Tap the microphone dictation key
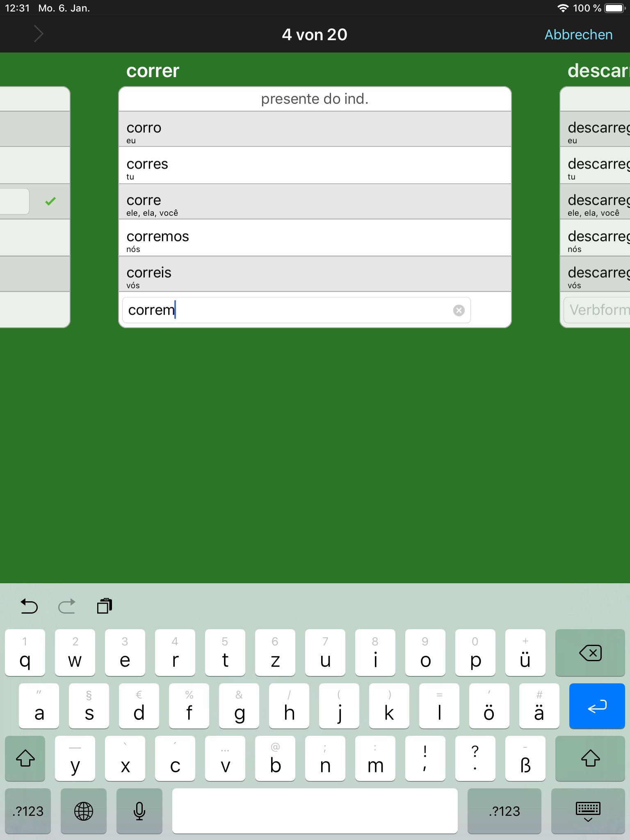This screenshot has height=840, width=630. pos(139,811)
